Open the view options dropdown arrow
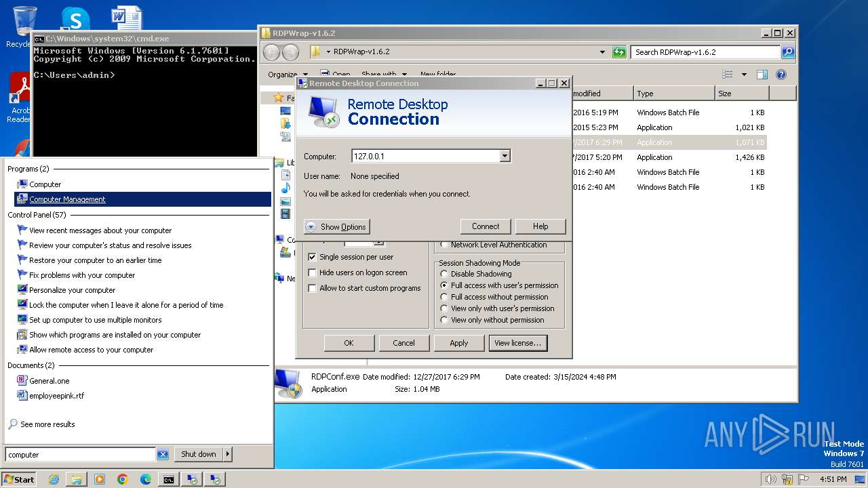868x488 pixels. point(744,75)
